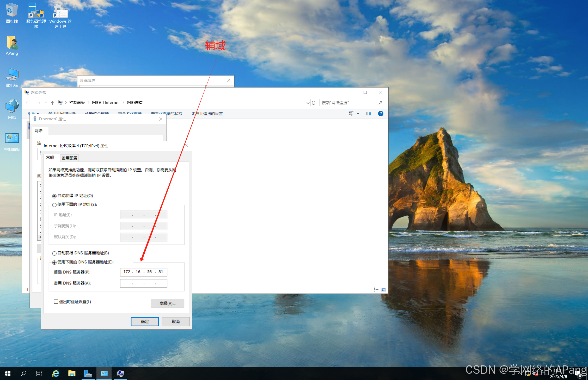Click the up-arrow navigation icon
This screenshot has height=380, width=588.
click(x=53, y=103)
